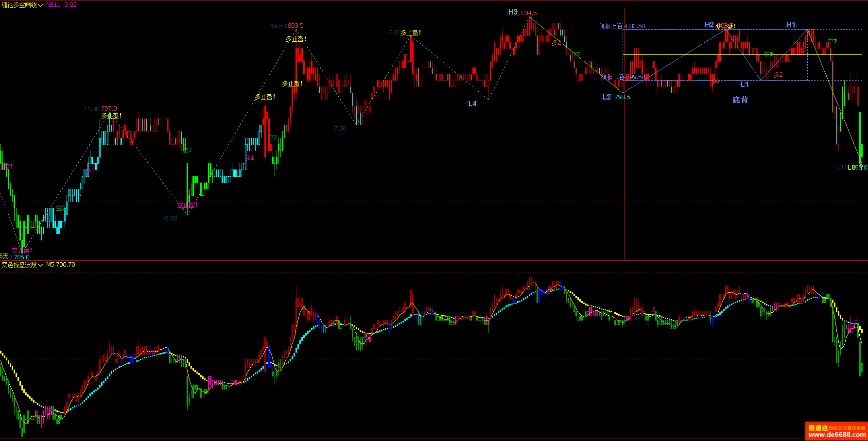The height and width of the screenshot is (441, 868).
Task: Open the www.de6688.com watermark link
Action: pyautogui.click(x=836, y=435)
